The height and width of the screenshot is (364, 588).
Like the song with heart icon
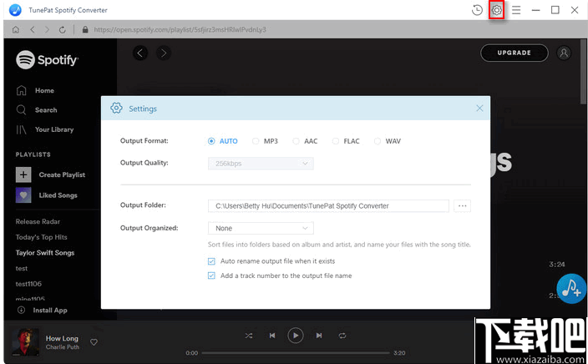click(x=94, y=342)
